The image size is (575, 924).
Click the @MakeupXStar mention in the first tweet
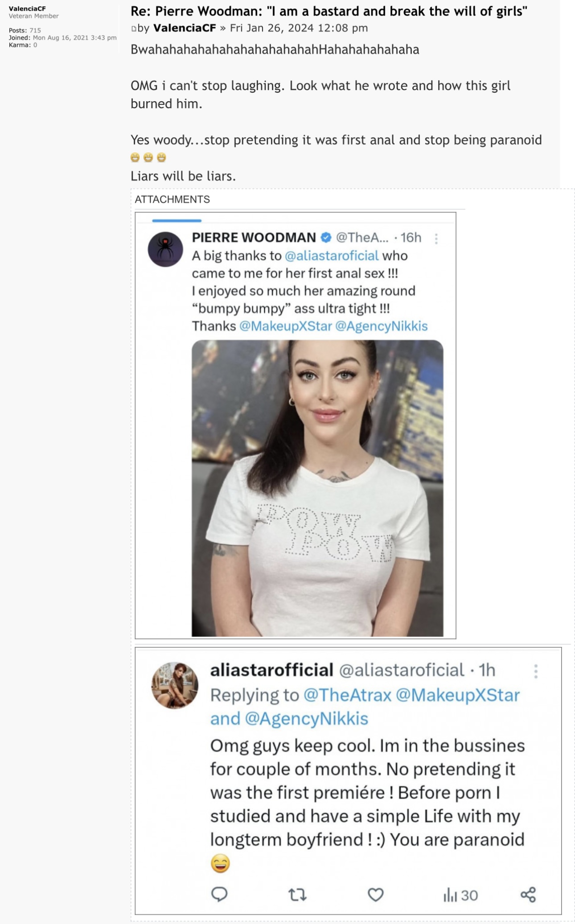click(x=286, y=326)
